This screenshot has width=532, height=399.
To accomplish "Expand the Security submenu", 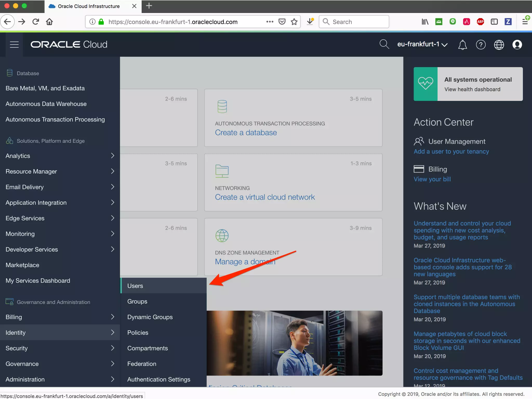I will (x=60, y=348).
